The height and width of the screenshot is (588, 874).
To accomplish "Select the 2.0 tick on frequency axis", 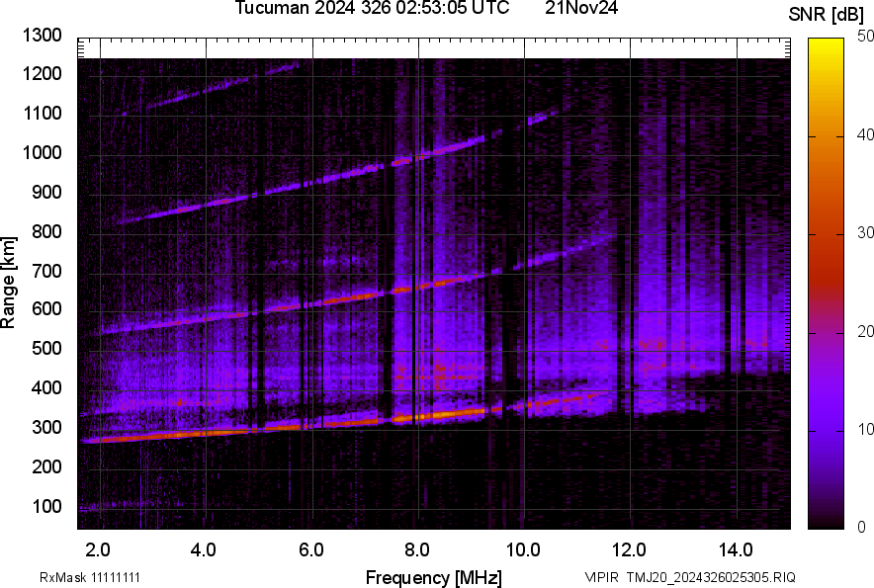I will (99, 549).
